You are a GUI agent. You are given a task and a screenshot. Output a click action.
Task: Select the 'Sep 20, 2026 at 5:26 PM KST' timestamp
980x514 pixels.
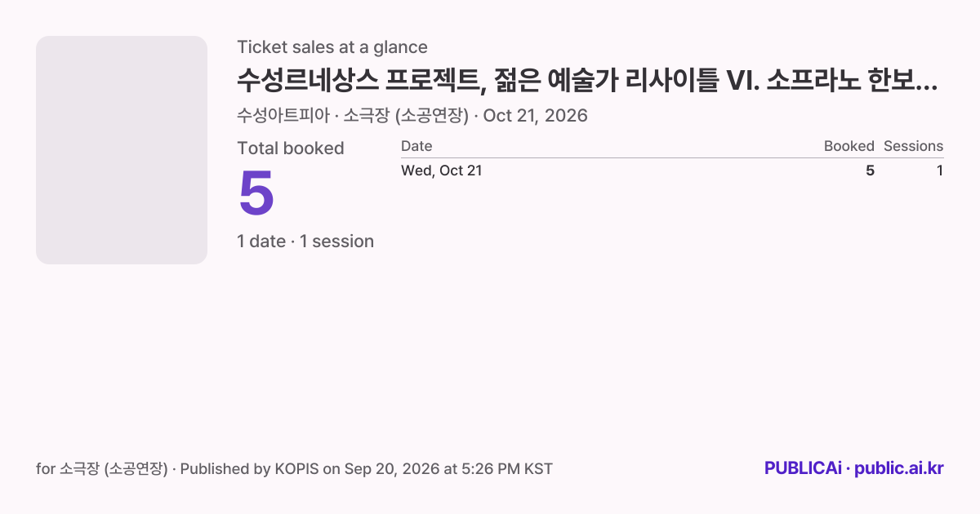(448, 469)
